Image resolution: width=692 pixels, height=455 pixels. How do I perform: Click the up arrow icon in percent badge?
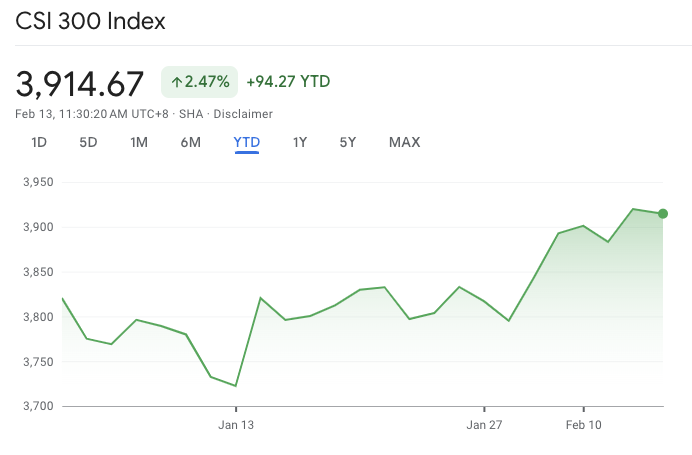coord(176,82)
